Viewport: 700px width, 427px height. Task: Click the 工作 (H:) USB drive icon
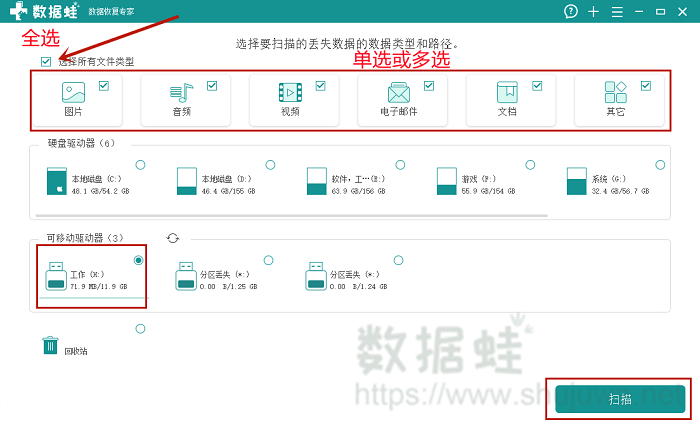(x=56, y=276)
